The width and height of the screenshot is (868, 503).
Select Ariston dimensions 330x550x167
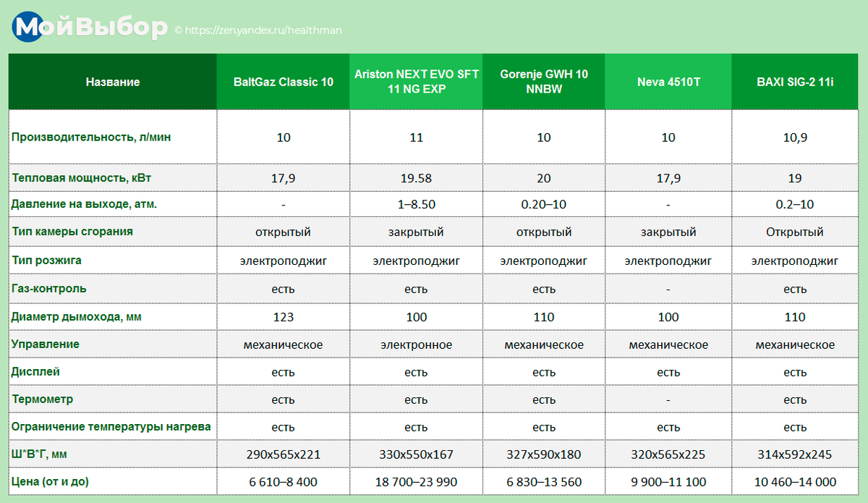click(417, 455)
